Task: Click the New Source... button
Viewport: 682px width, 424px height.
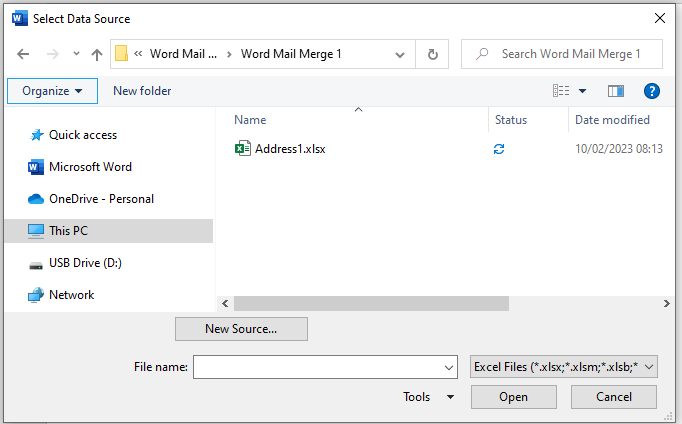Action: 241,329
